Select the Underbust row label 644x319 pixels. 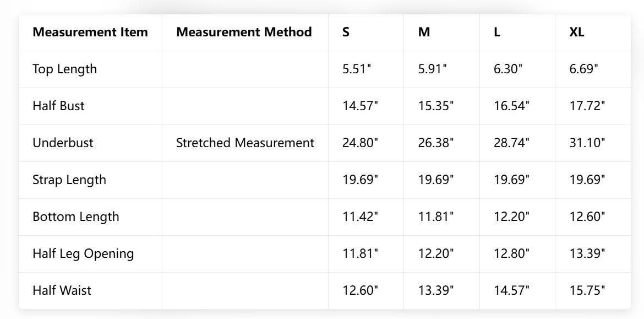click(63, 143)
